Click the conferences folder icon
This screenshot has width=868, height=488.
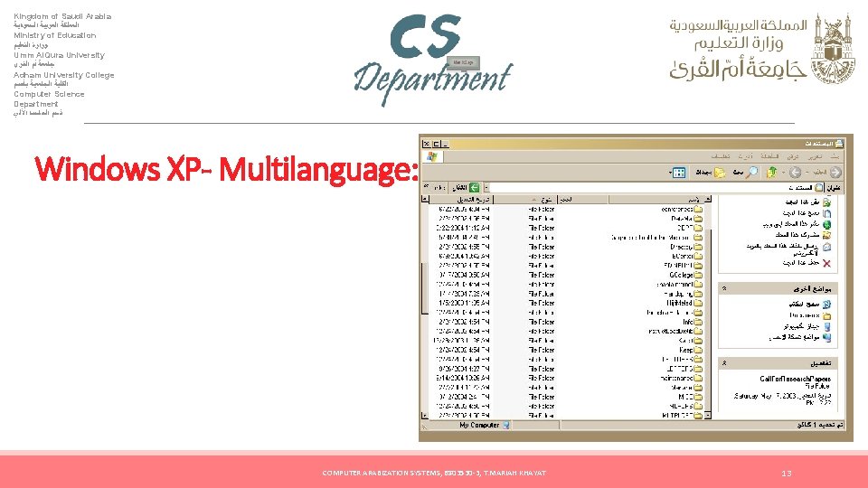click(x=699, y=209)
